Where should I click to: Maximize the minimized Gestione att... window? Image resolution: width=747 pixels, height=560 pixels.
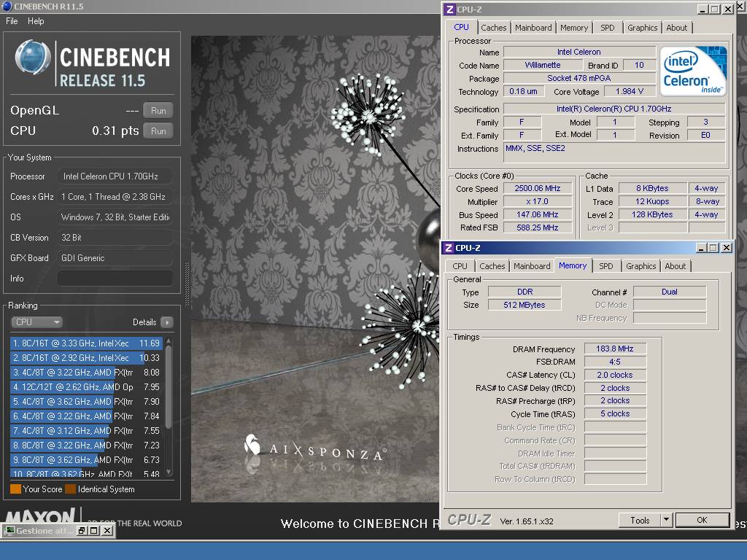pyautogui.click(x=94, y=531)
